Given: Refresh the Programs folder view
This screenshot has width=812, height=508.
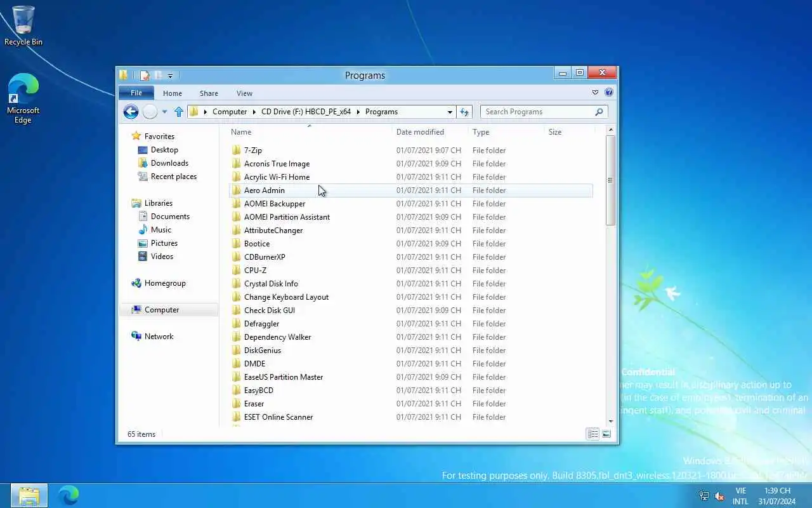Looking at the screenshot, I should click(464, 112).
